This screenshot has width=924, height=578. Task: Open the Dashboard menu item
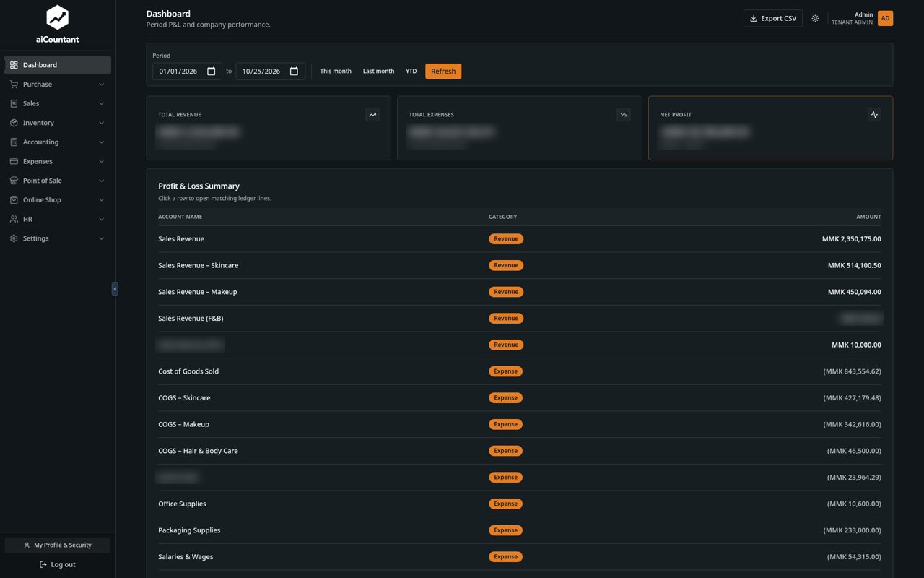58,65
